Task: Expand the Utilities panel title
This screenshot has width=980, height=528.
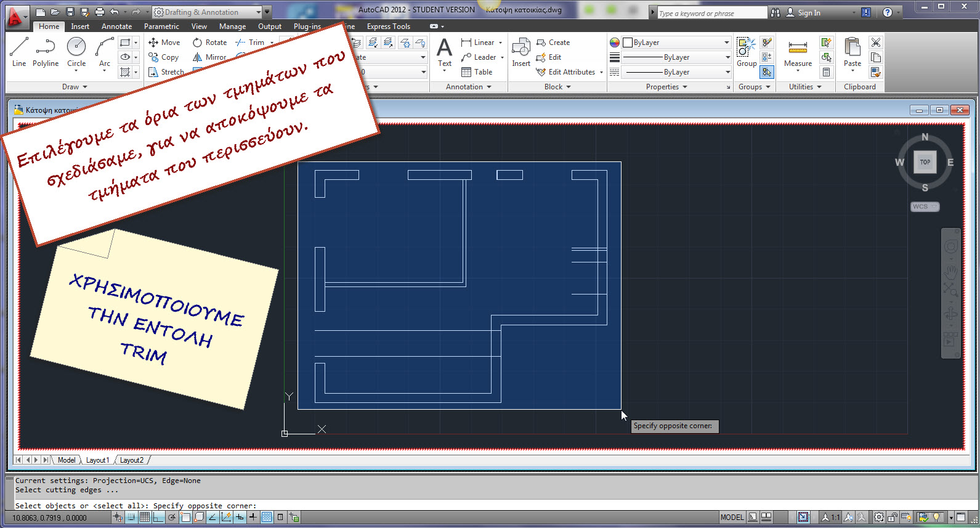Action: click(805, 87)
